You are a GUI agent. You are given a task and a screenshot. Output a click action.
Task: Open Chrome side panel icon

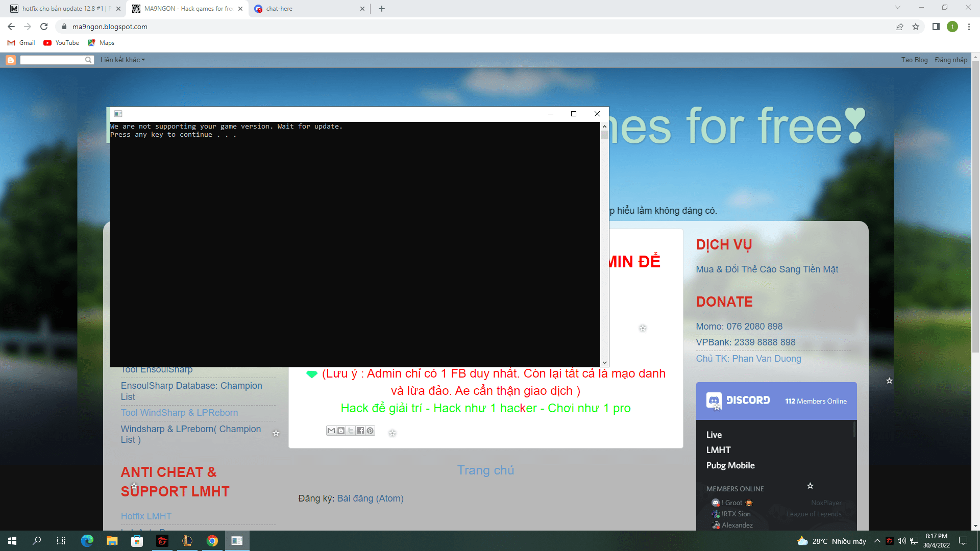click(936, 27)
